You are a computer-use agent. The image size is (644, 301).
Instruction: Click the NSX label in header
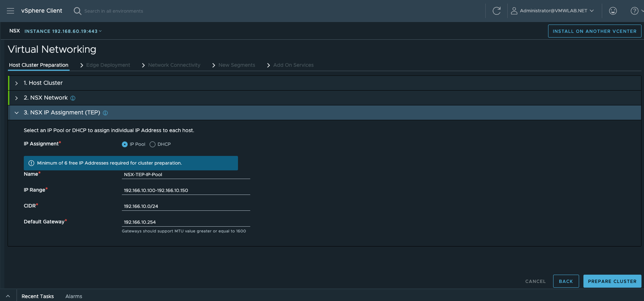click(x=14, y=31)
